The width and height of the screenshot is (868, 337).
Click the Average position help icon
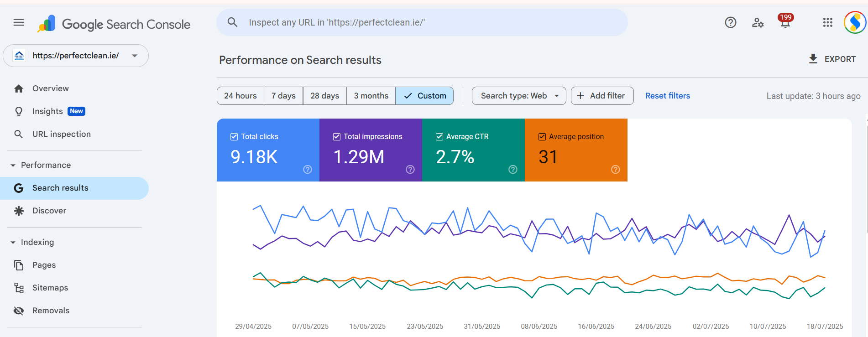tap(615, 170)
